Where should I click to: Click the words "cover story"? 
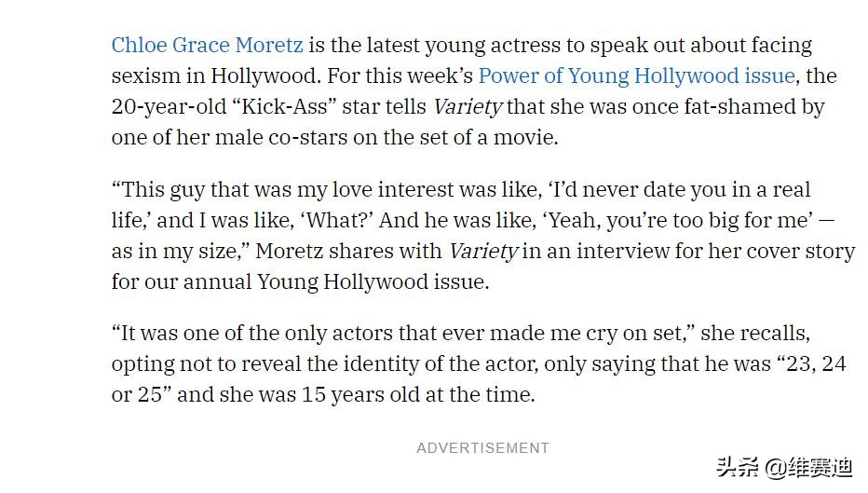pos(802,251)
